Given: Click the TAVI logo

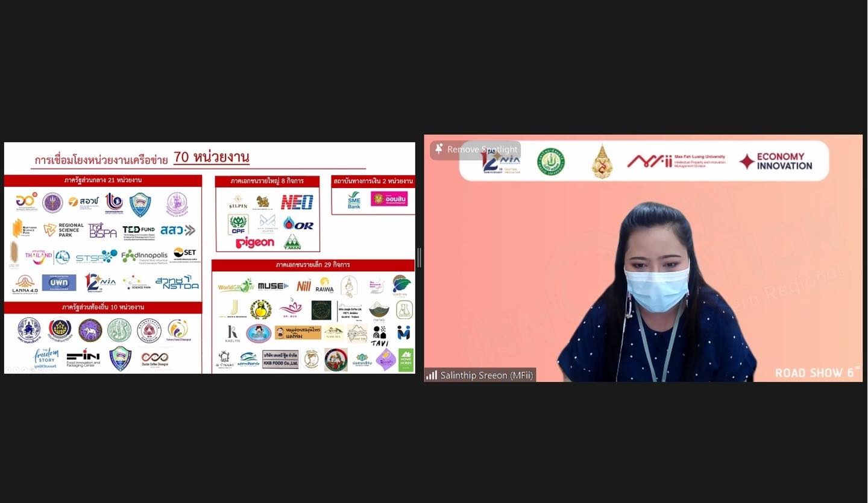Looking at the screenshot, I should (x=379, y=335).
